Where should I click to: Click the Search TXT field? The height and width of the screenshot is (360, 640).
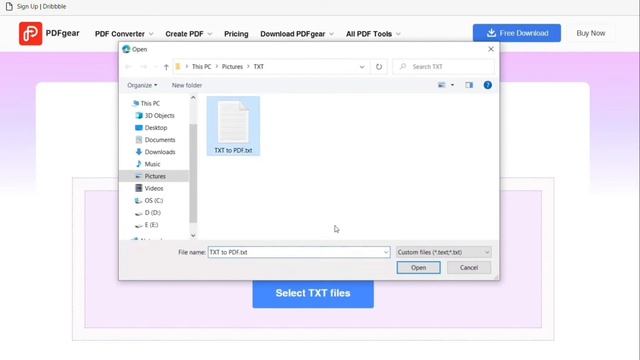click(444, 67)
